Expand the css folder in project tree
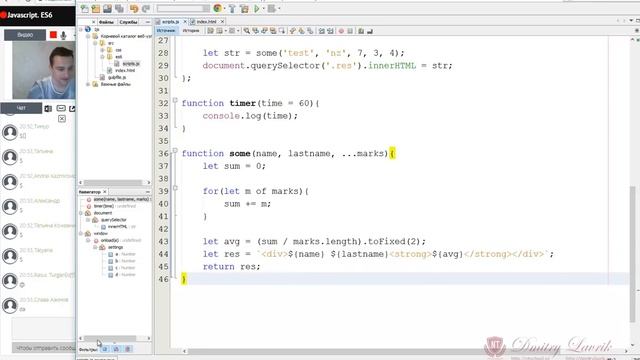The image size is (640, 360). tap(102, 50)
